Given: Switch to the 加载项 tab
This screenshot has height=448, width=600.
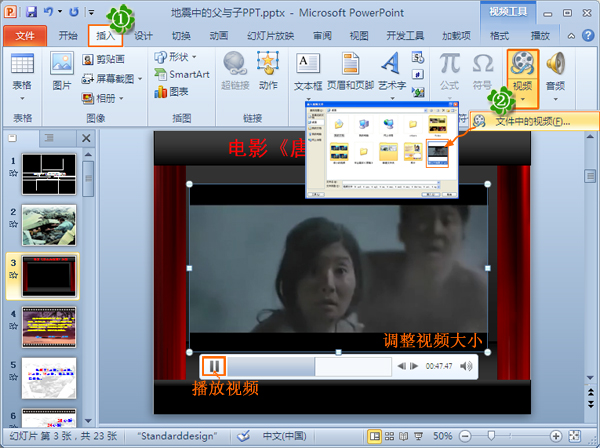Looking at the screenshot, I should click(456, 36).
